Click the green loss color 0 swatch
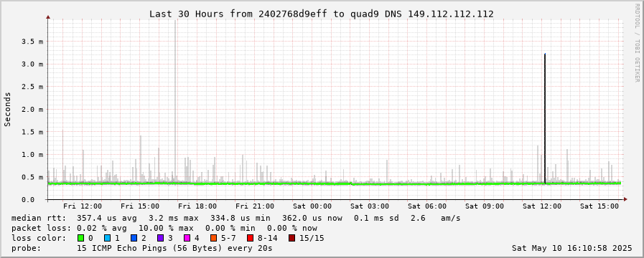The height and width of the screenshot is (258, 644). click(80, 238)
